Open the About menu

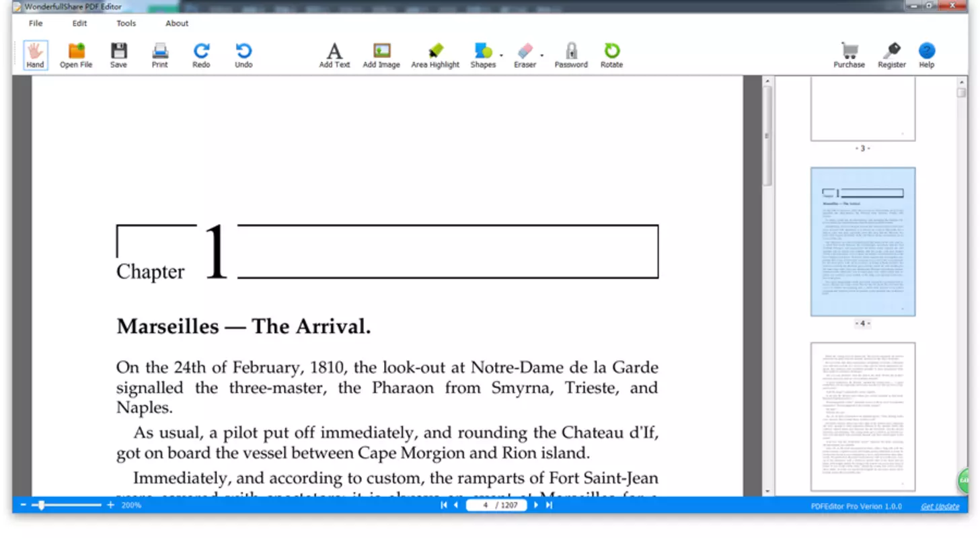point(177,23)
